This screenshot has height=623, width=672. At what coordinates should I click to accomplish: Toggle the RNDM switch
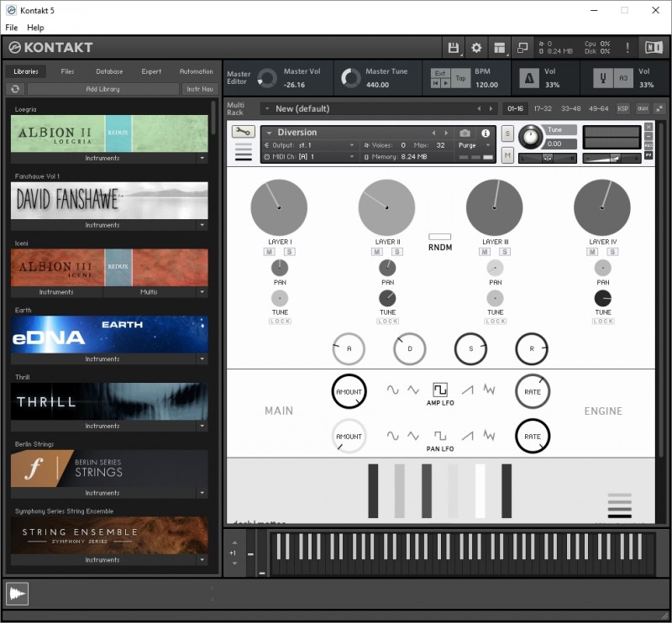(439, 237)
